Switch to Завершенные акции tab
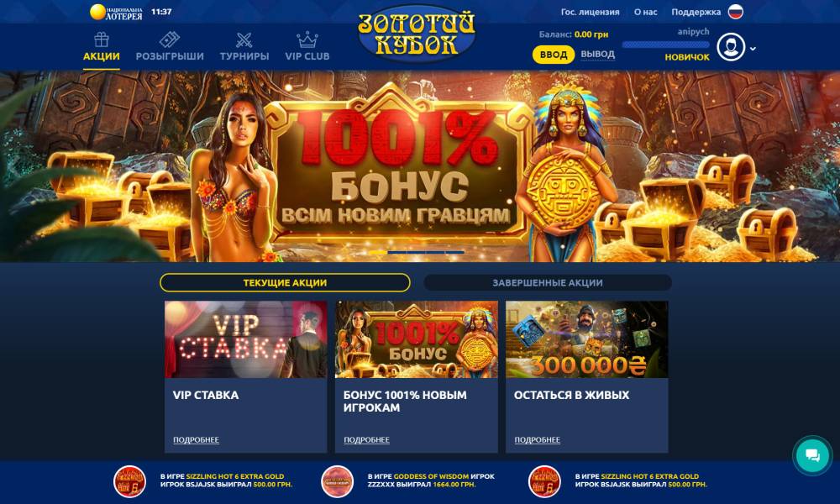Screen dimensions: 840x504 tap(548, 282)
